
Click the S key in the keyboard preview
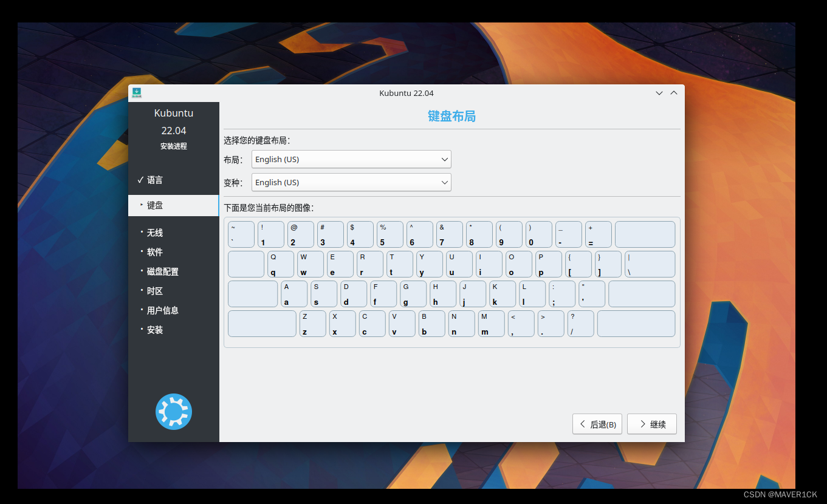tap(324, 294)
